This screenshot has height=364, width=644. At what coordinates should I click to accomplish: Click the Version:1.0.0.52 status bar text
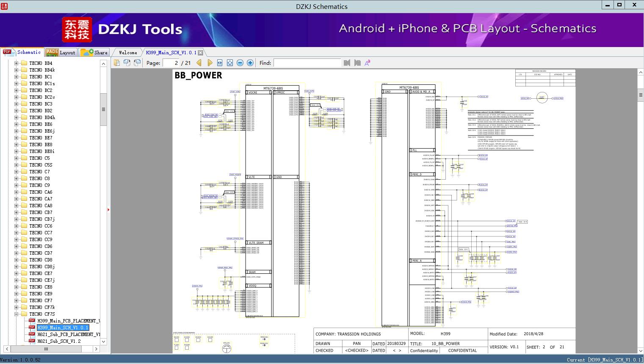(20, 360)
